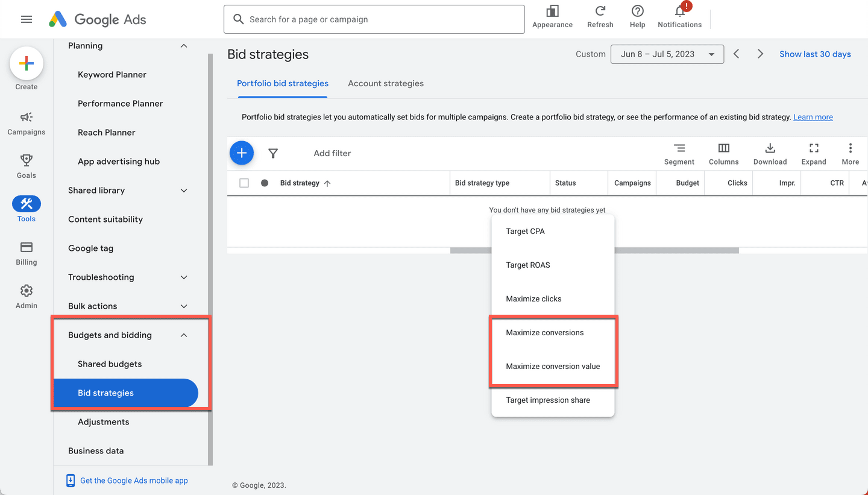Open the date range dropdown
The width and height of the screenshot is (868, 495).
tap(667, 54)
